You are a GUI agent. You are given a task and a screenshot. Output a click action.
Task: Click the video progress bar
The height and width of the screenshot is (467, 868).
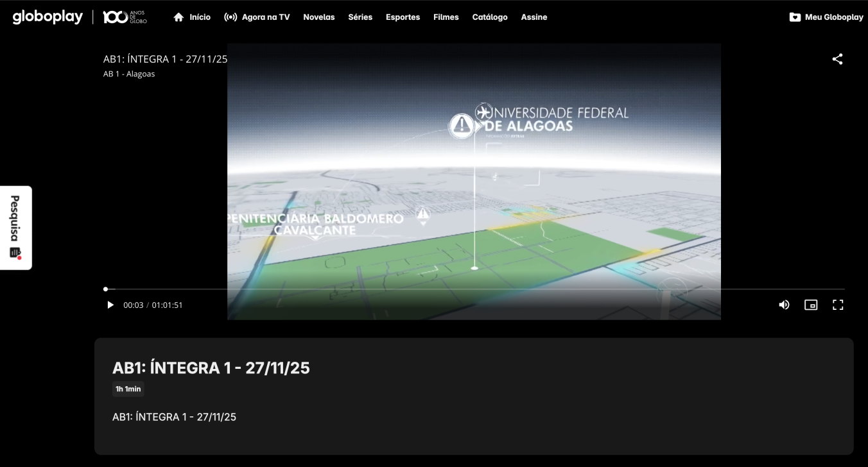pos(474,289)
